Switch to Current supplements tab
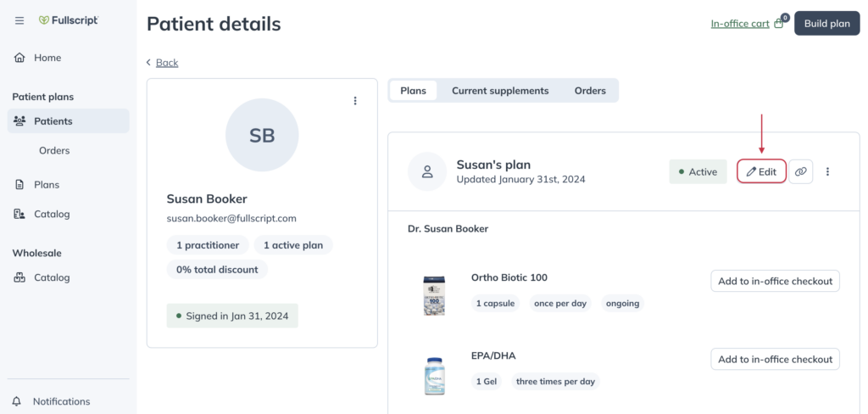868x414 pixels. point(500,91)
